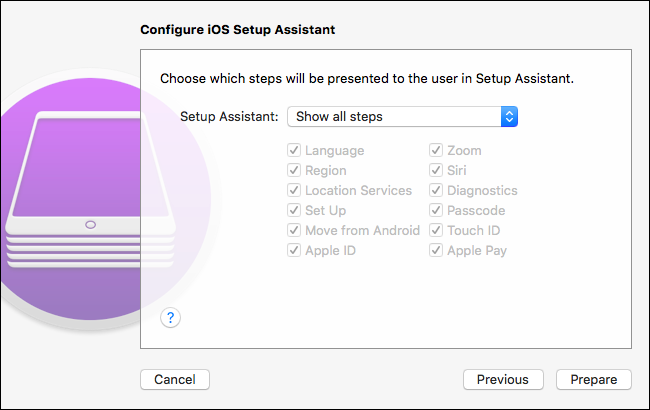Click the Prepare button
The height and width of the screenshot is (410, 650).
(x=594, y=379)
